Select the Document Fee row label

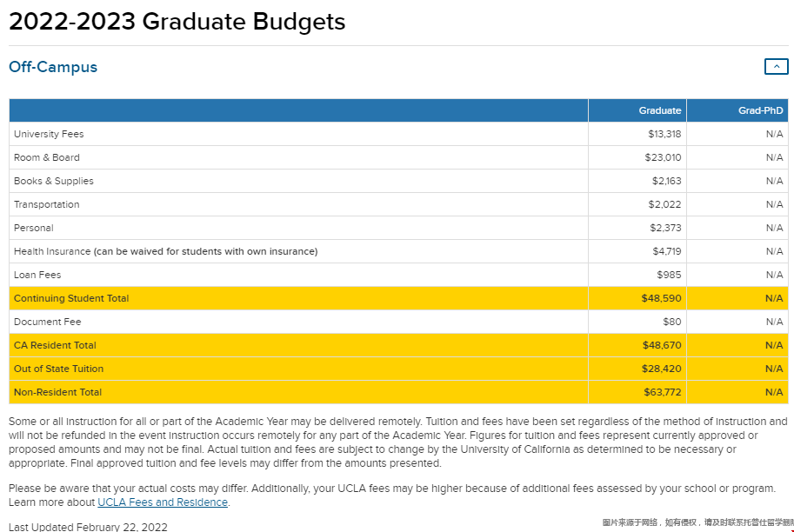click(48, 322)
